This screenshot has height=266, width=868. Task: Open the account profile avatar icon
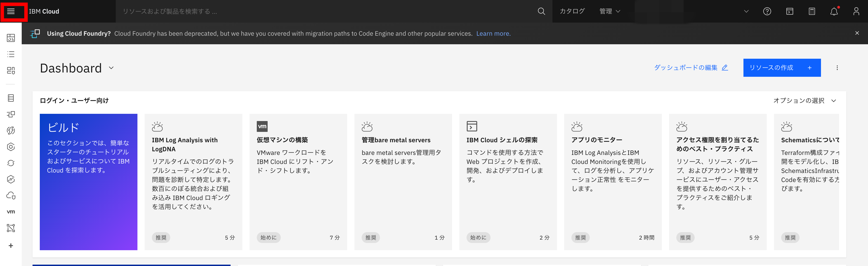tap(856, 11)
